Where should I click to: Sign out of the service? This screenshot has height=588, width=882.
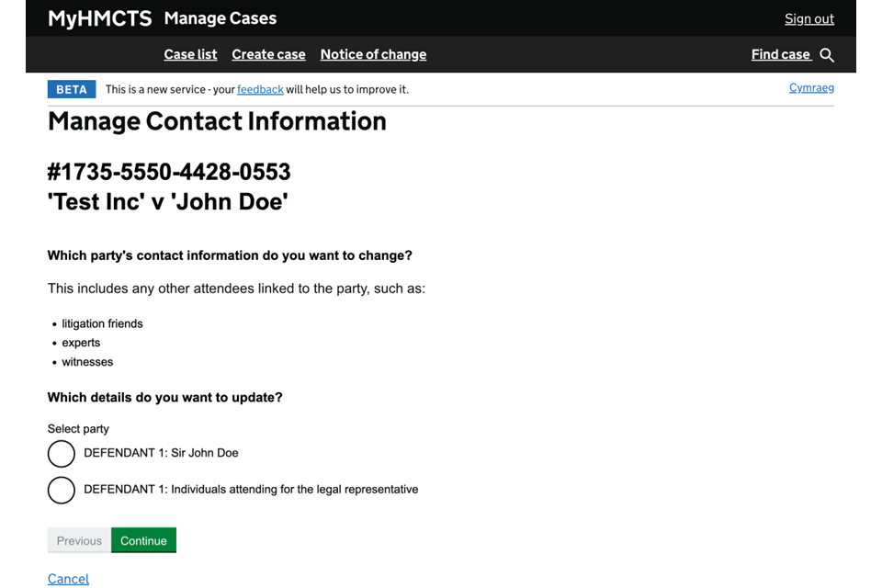pos(808,18)
